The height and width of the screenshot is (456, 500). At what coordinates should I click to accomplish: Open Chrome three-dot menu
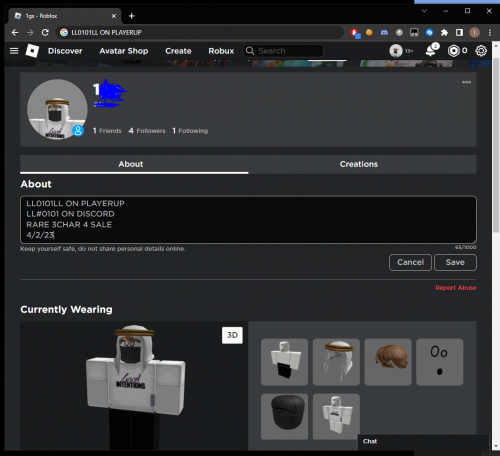point(489,32)
